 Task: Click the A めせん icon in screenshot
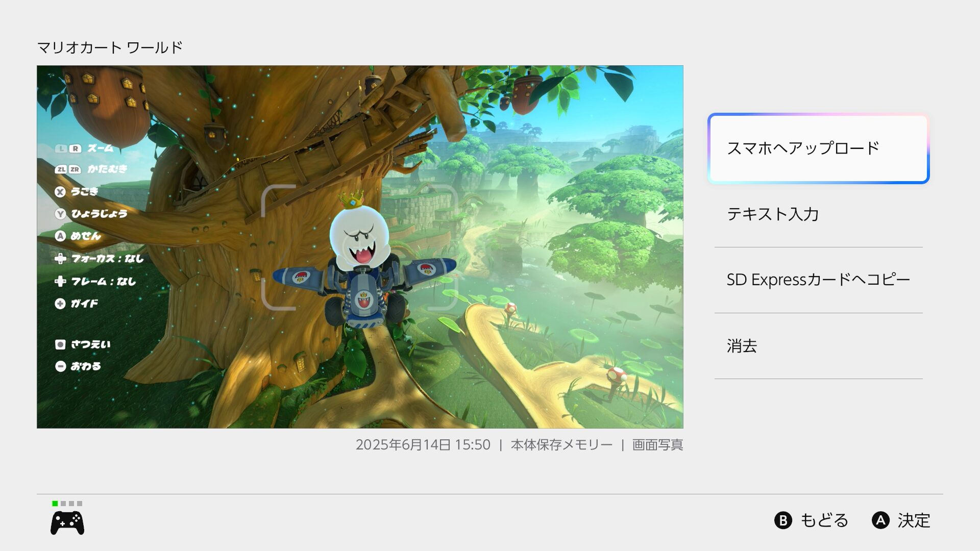coord(60,236)
